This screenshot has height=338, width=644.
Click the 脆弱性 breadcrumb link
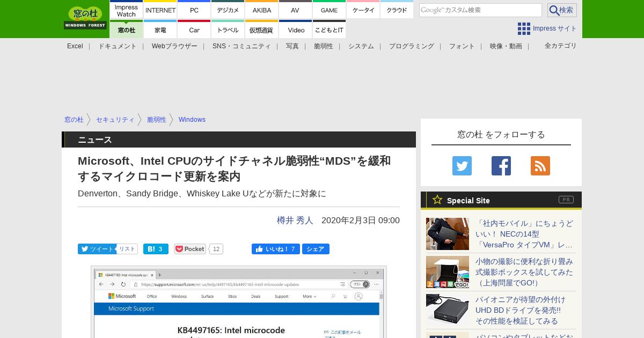157,120
